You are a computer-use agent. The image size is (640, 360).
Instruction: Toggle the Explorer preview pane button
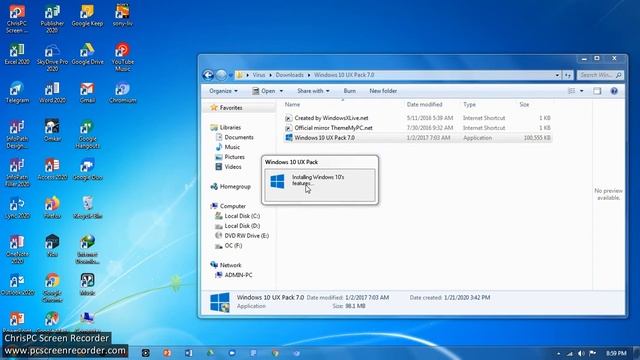pyautogui.click(x=597, y=91)
